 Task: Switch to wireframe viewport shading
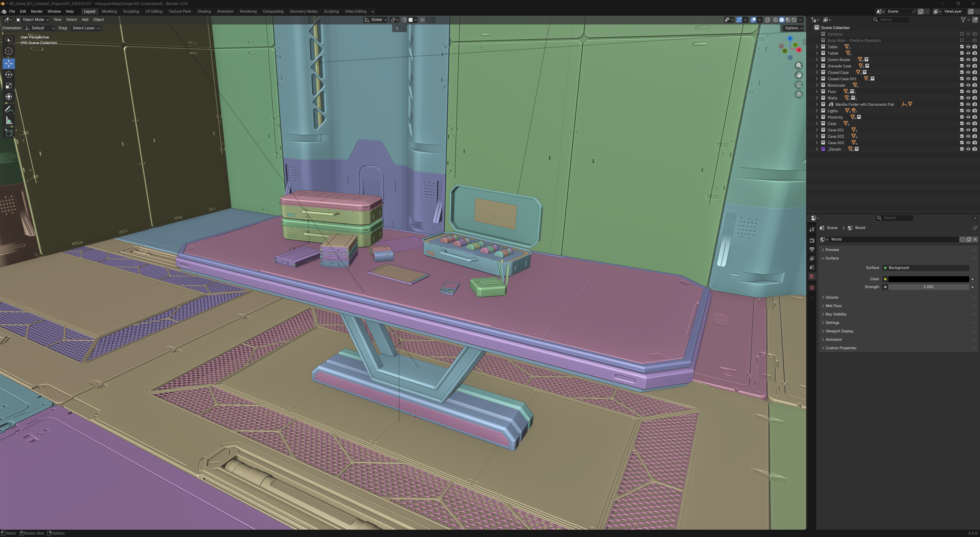click(776, 20)
